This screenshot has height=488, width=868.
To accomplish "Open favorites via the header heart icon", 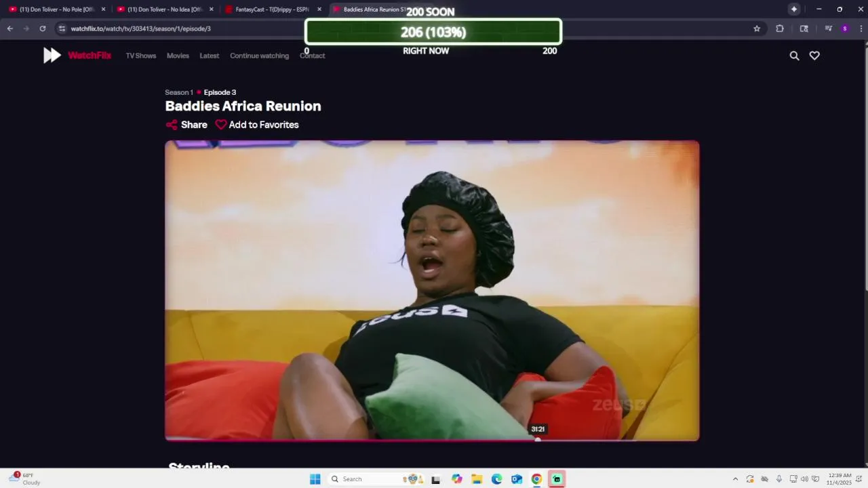I will [x=814, y=56].
